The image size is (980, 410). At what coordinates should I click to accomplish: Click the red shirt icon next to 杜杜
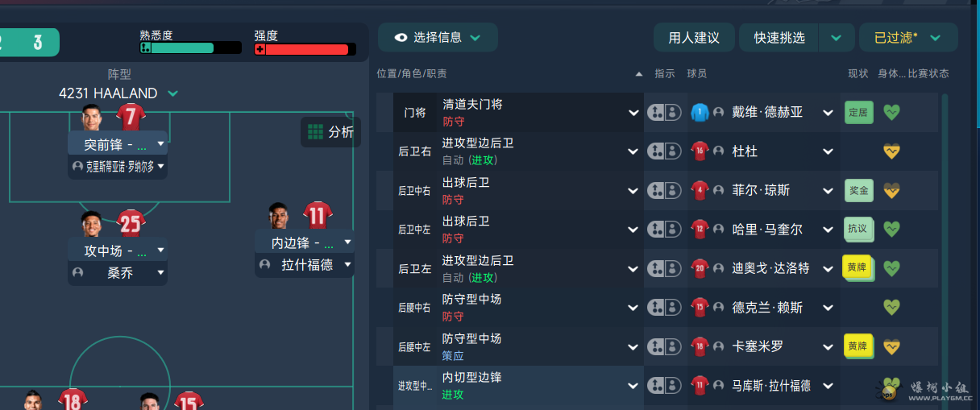click(x=700, y=151)
